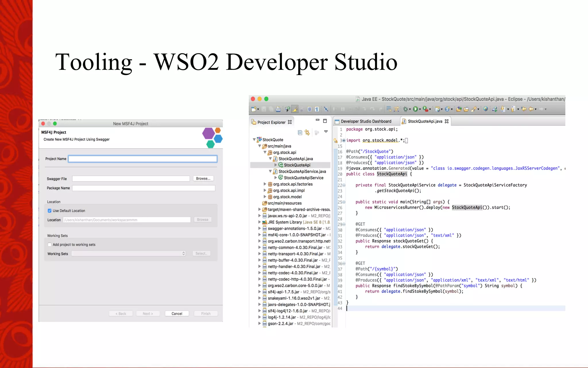Click the Run Last Tool icon with red toolbox
Screen dimensions: 588x368
tap(425, 109)
